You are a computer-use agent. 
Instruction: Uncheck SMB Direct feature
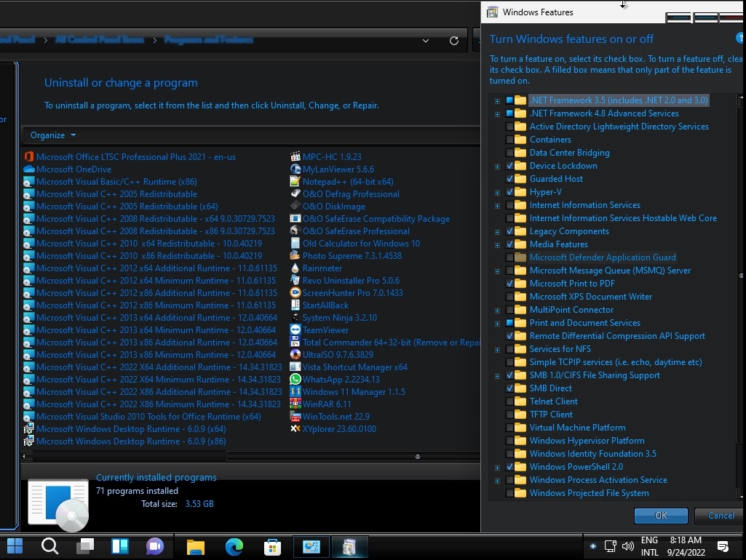click(x=509, y=388)
